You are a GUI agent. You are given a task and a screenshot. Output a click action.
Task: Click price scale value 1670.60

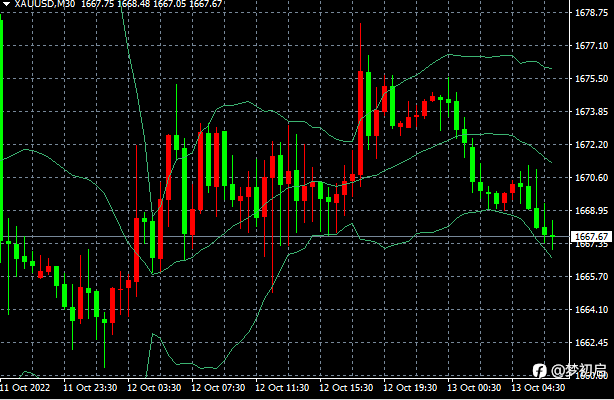tap(591, 178)
